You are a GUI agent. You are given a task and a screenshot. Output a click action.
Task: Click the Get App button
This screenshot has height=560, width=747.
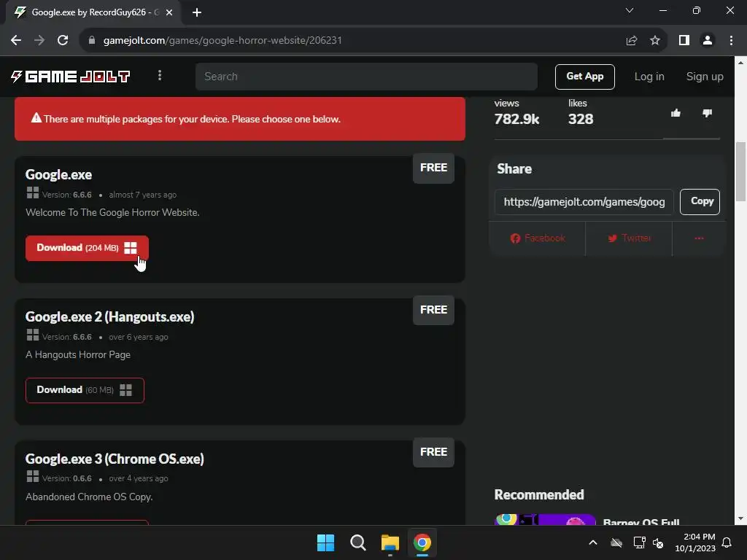[584, 77]
